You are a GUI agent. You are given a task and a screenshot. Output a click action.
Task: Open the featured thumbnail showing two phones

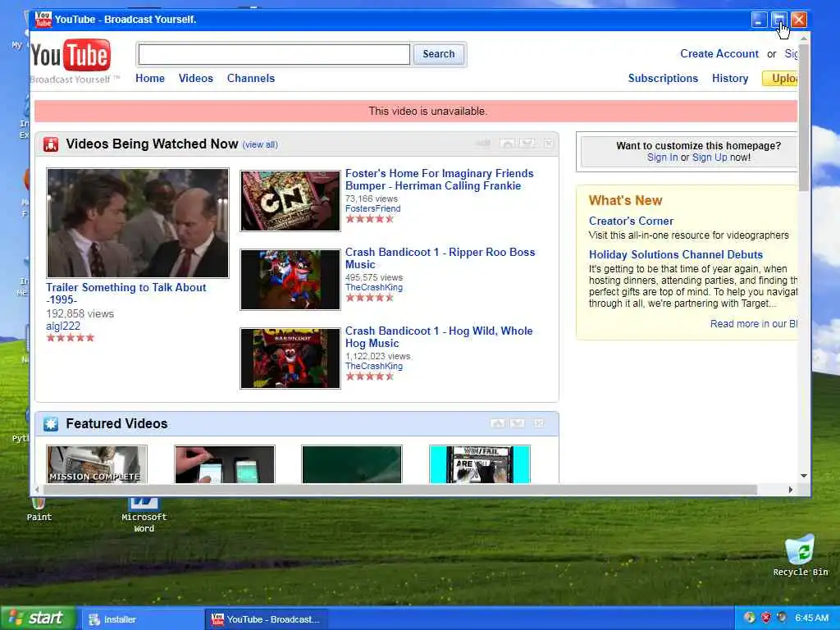tap(225, 464)
